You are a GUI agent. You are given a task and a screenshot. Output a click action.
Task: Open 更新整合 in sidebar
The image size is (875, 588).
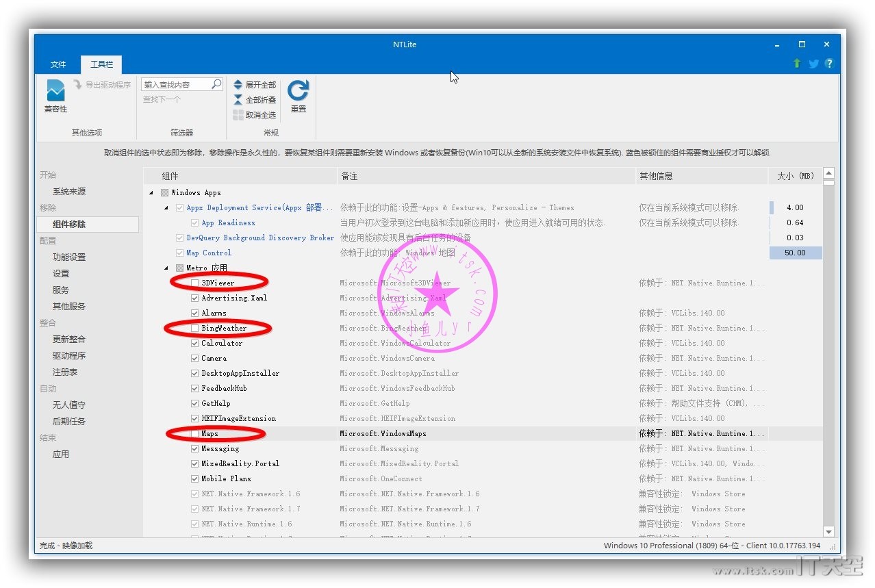(x=69, y=340)
